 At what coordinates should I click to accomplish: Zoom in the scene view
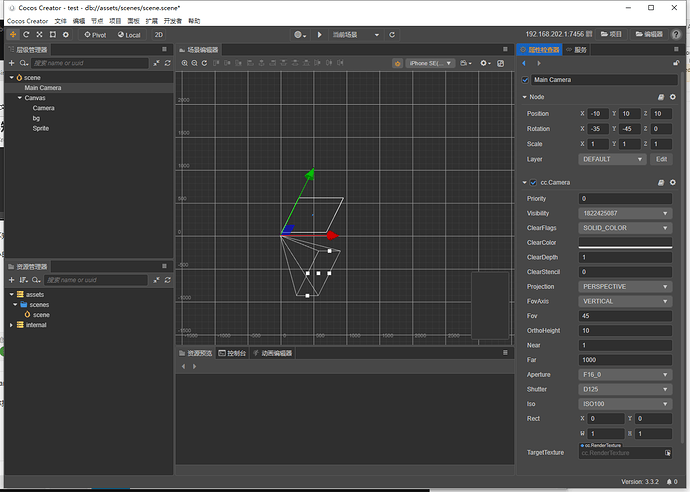(x=185, y=63)
